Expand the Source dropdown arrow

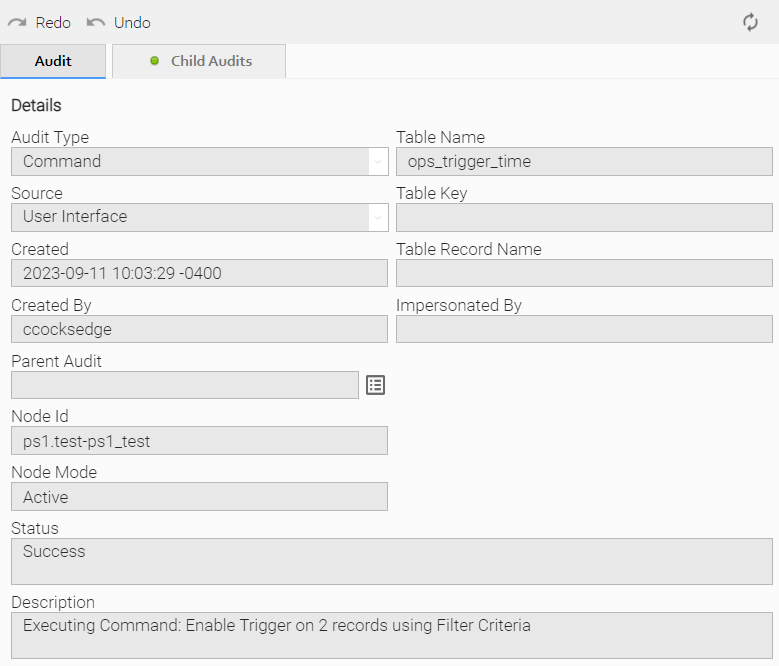point(377,218)
